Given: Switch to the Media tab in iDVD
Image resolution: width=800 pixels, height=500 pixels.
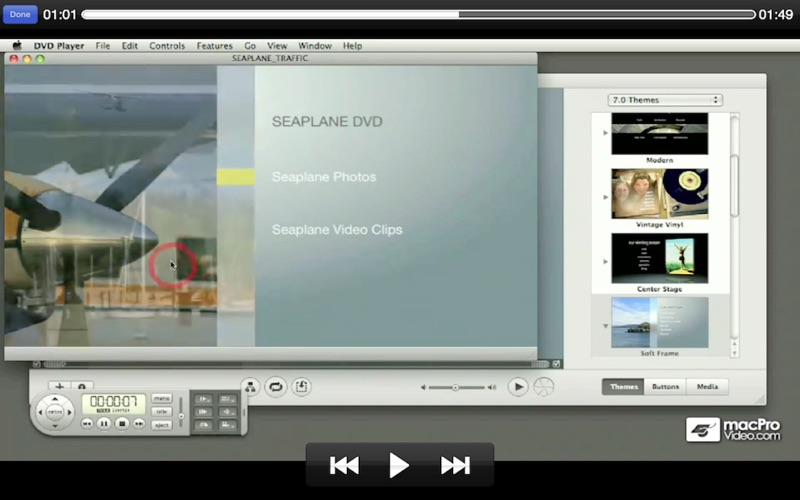Looking at the screenshot, I should pyautogui.click(x=707, y=387).
